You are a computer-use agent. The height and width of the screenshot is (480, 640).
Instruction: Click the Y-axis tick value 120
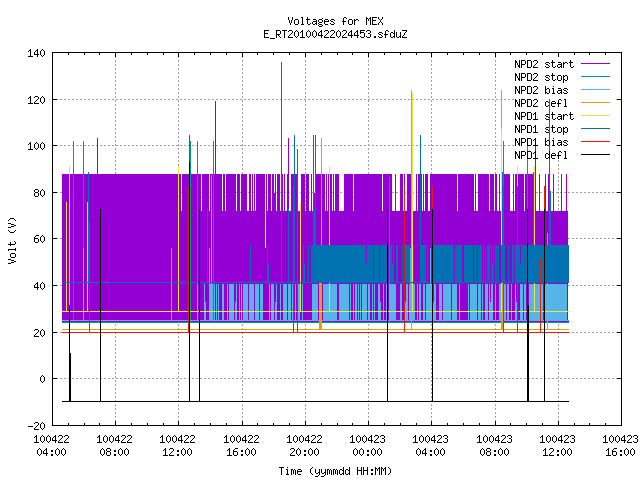click(36, 100)
